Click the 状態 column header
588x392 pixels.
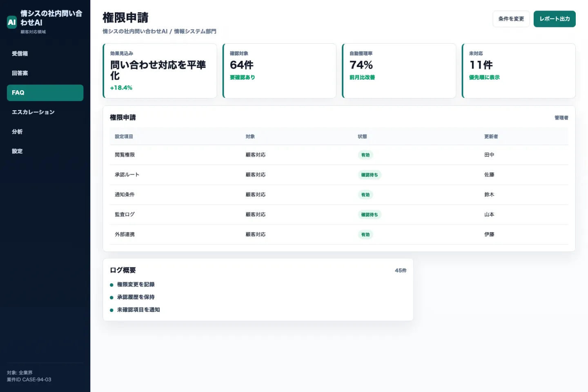point(362,136)
